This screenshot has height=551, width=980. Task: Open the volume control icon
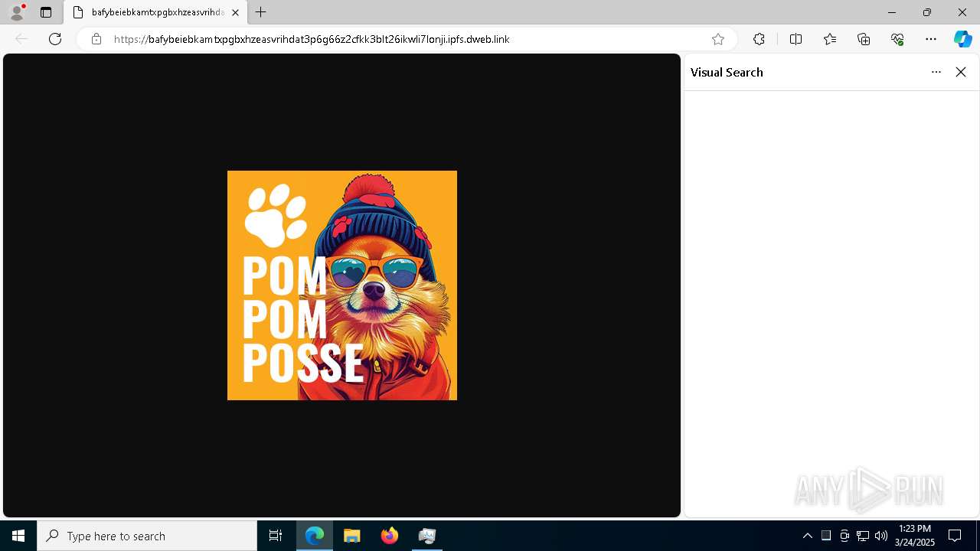click(881, 536)
